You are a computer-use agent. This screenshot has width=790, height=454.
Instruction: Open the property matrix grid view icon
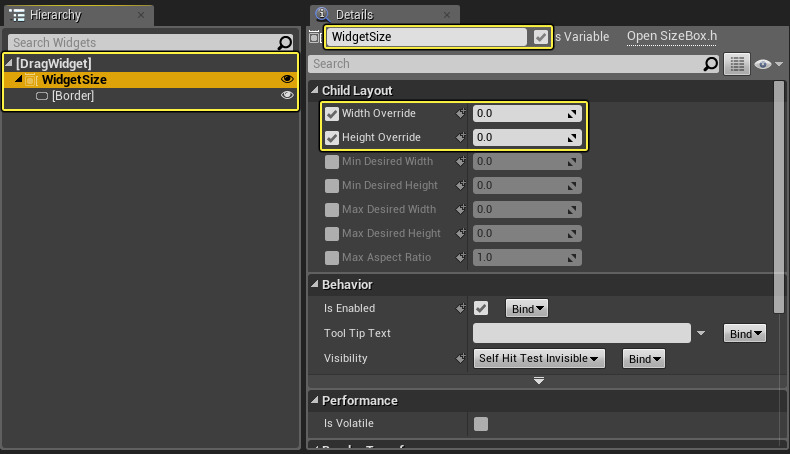tap(736, 64)
